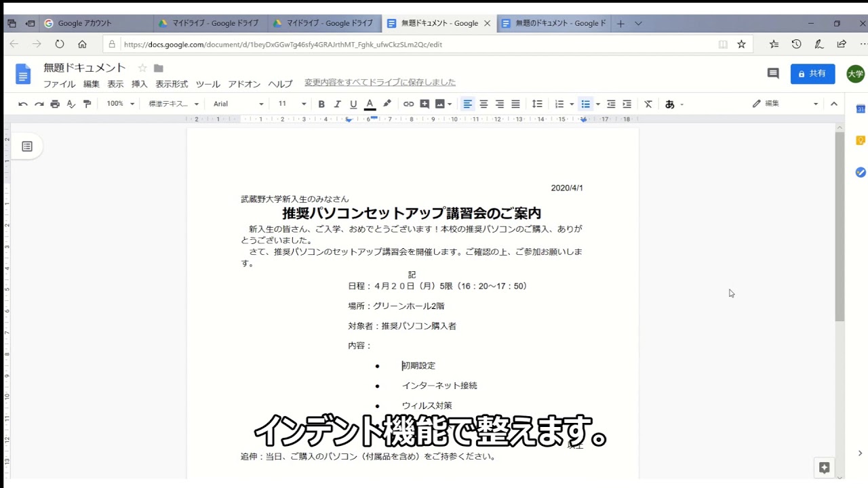This screenshot has height=488, width=868.
Task: Open Calendar in the side panel
Action: point(861,109)
